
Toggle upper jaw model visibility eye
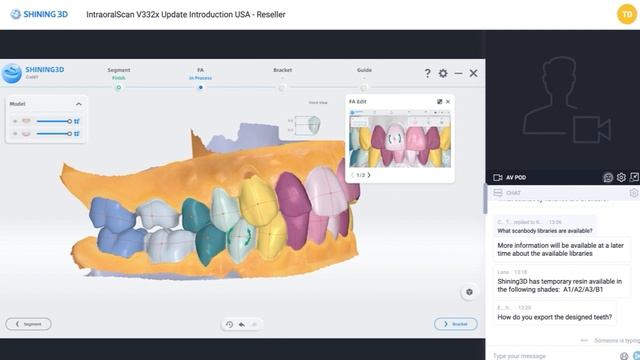[x=15, y=121]
